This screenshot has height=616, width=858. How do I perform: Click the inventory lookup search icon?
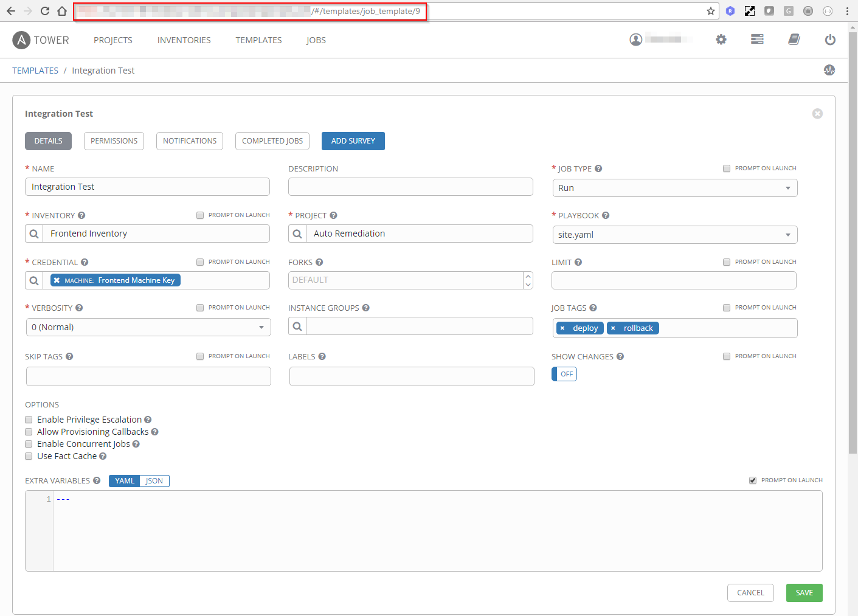[34, 234]
